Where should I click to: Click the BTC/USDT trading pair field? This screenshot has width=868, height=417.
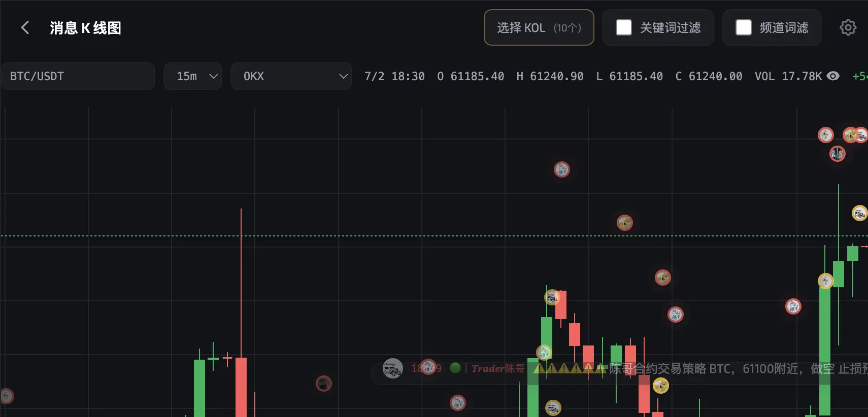[x=78, y=76]
